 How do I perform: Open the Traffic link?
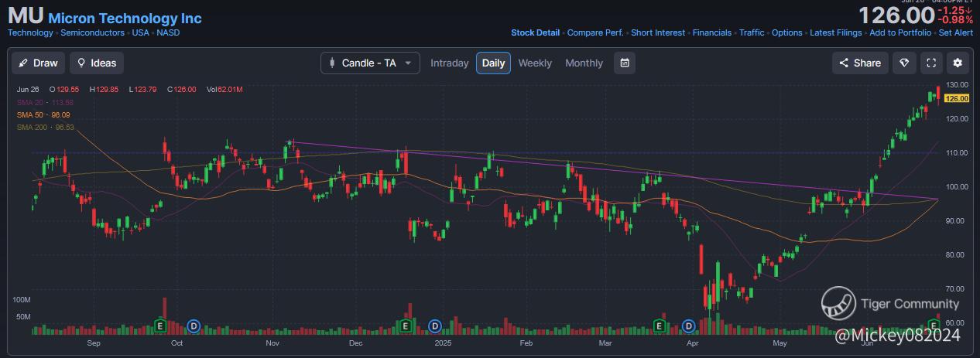tap(752, 32)
